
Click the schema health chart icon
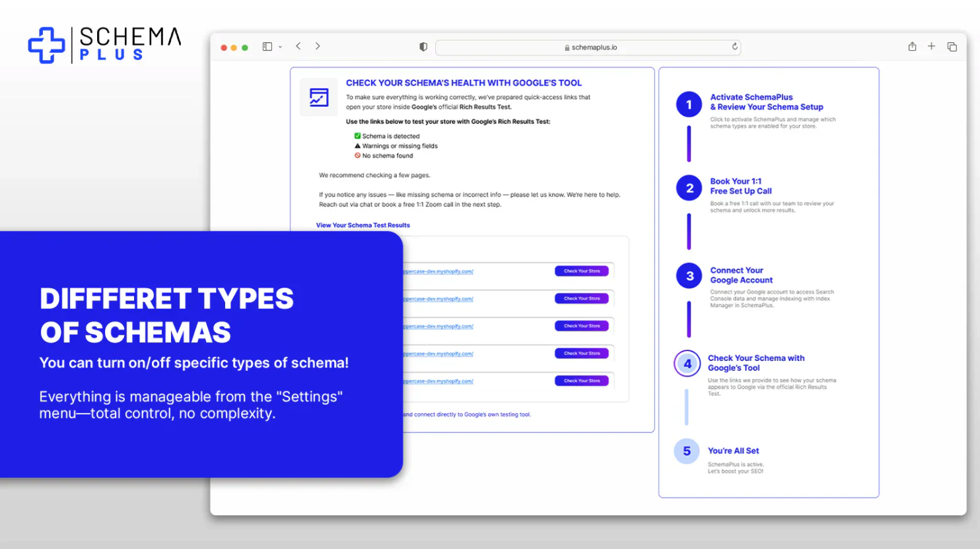pos(319,98)
